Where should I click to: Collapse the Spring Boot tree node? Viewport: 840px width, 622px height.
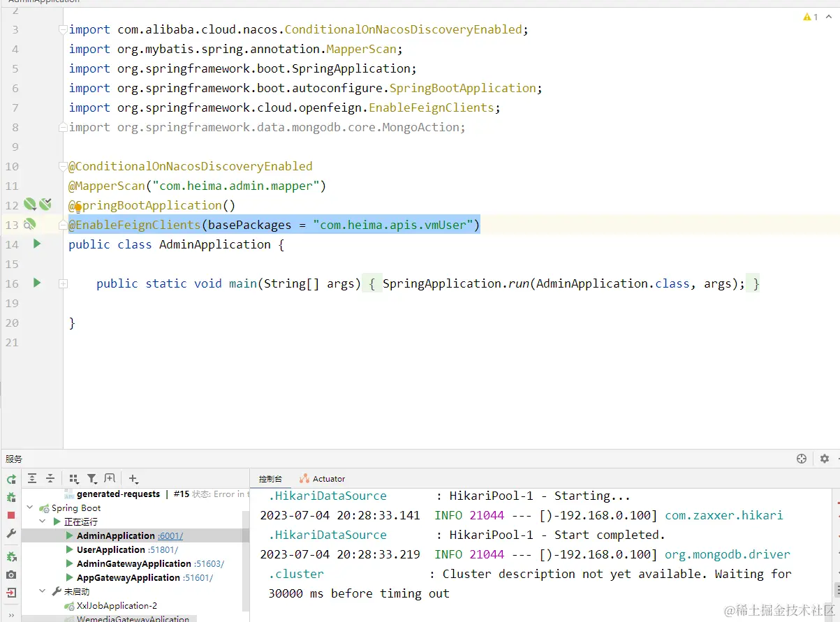30,508
